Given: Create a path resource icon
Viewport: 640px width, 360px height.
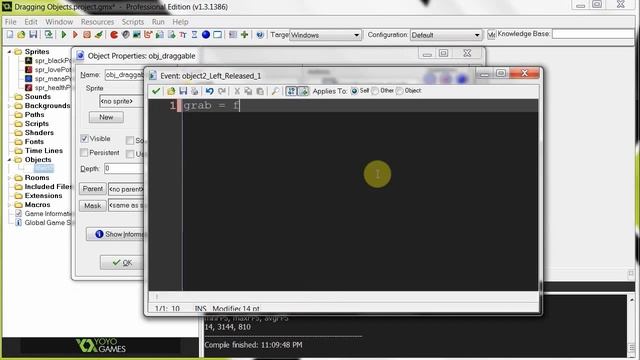Looking at the screenshot, I should [148, 35].
